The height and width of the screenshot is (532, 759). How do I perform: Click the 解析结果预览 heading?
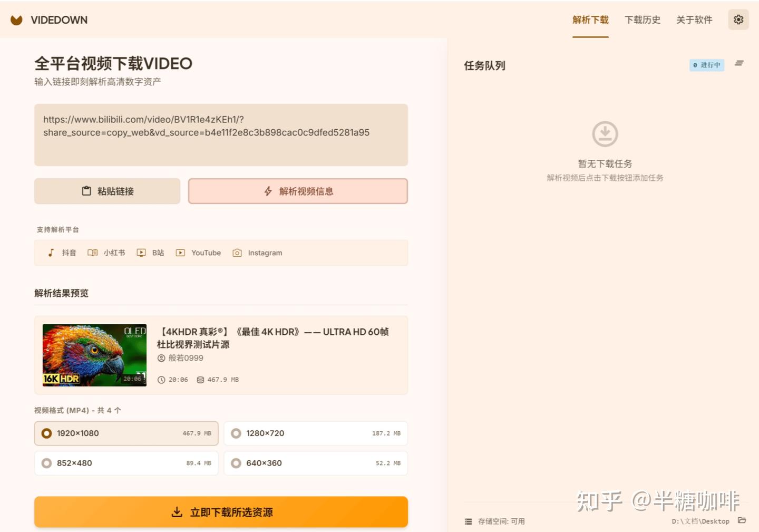[x=61, y=293]
